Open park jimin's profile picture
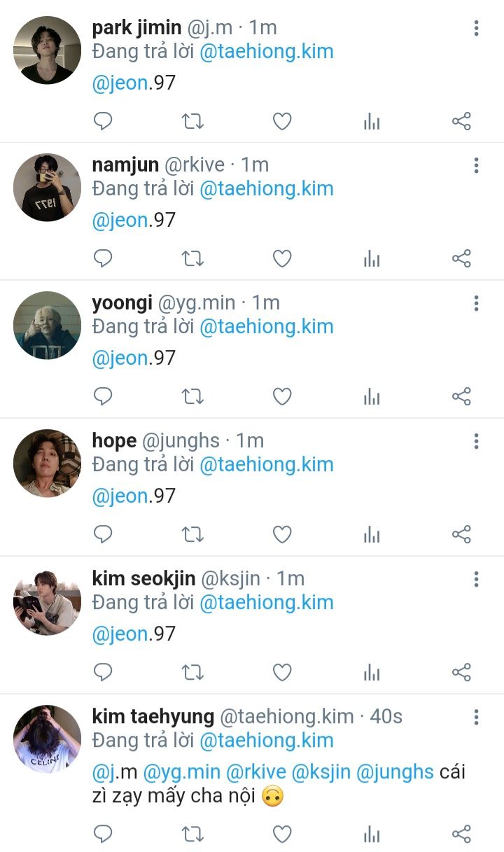This screenshot has width=504, height=852. [x=48, y=50]
